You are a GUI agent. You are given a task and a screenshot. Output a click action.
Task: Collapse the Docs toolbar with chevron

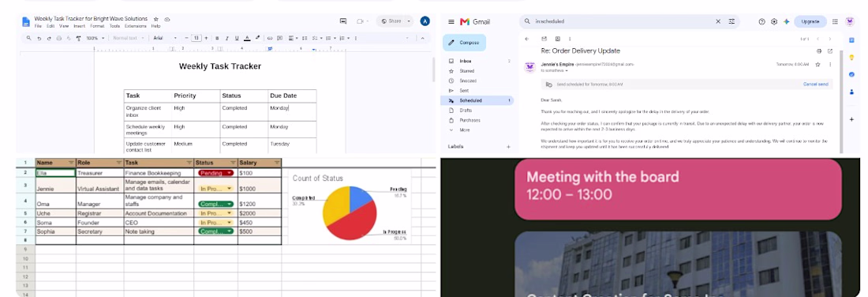422,38
